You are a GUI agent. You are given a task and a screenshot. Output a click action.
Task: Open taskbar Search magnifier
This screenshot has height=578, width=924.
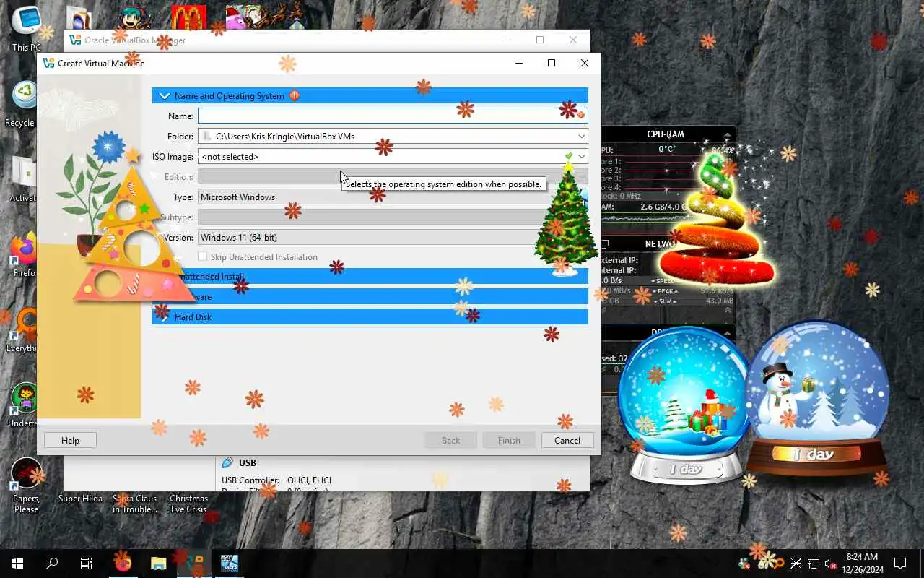click(52, 564)
